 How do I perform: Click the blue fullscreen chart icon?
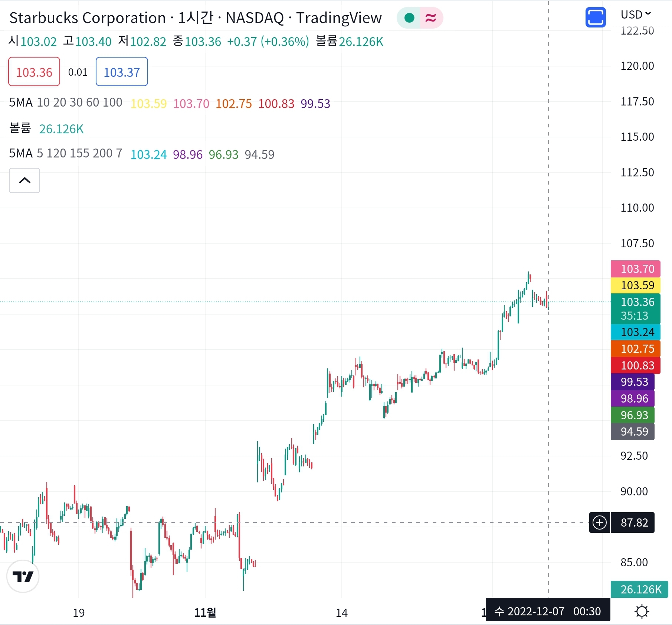pyautogui.click(x=596, y=17)
